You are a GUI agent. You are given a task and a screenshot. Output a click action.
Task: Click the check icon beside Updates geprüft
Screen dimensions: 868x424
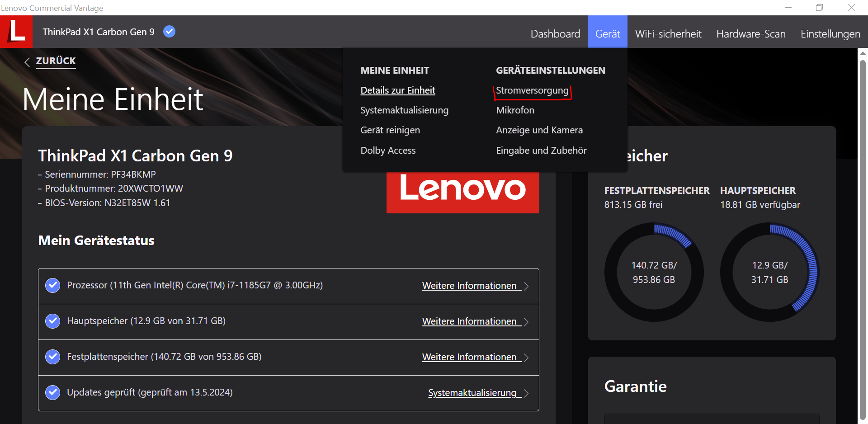(52, 392)
